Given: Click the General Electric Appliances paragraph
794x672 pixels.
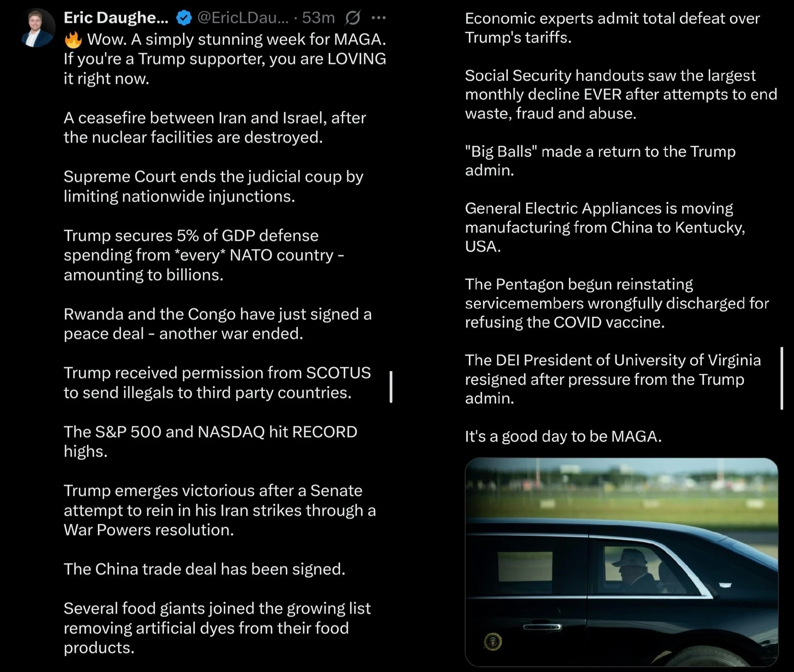Looking at the screenshot, I should click(x=604, y=227).
